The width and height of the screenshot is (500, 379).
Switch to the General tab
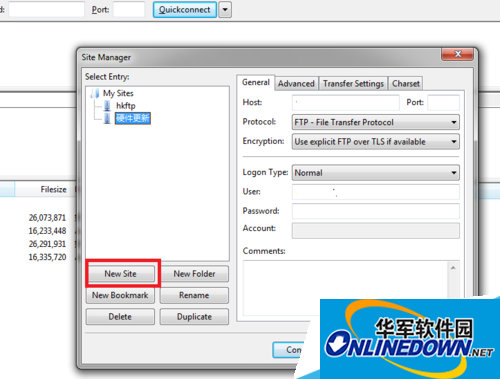tap(256, 82)
